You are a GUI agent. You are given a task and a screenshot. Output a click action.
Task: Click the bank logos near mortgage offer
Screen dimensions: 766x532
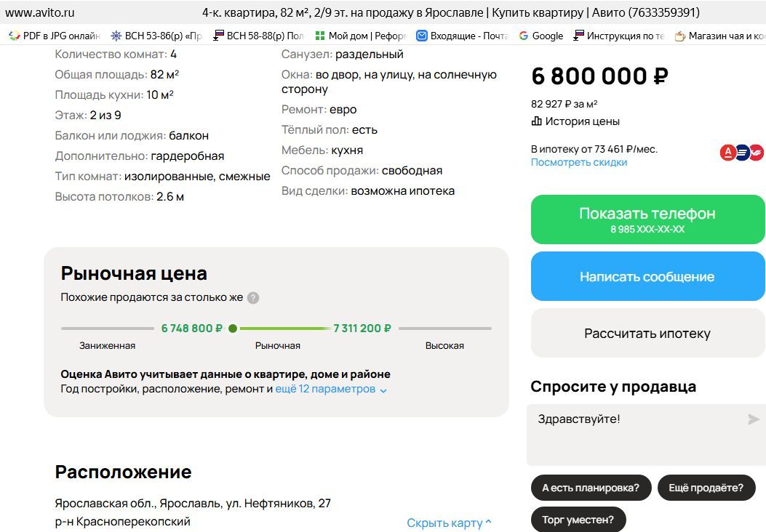[x=741, y=153]
